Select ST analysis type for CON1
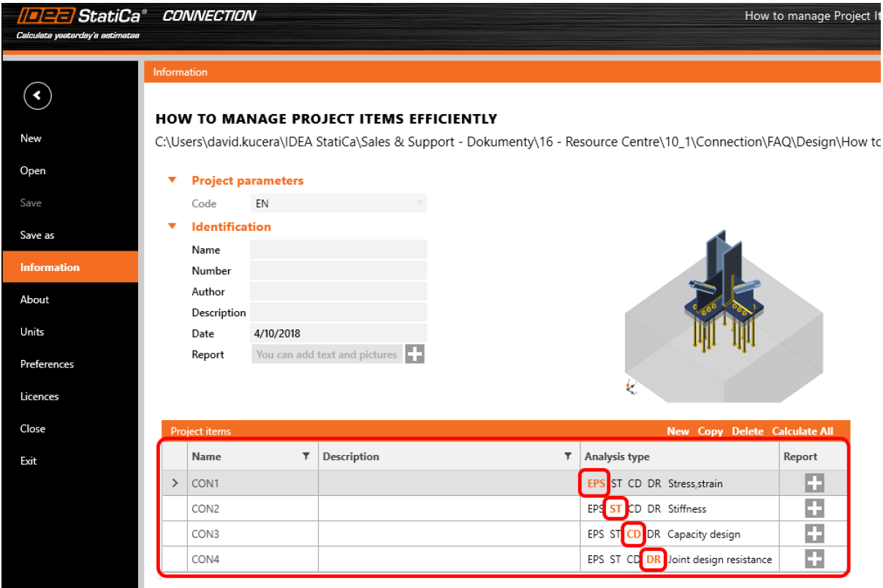This screenshot has height=588, width=883. pos(616,483)
